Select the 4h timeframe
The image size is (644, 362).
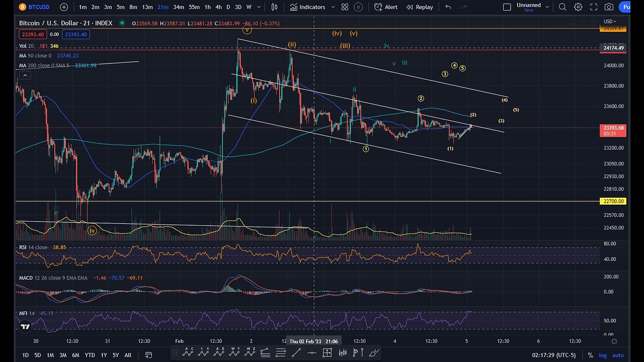(x=218, y=7)
